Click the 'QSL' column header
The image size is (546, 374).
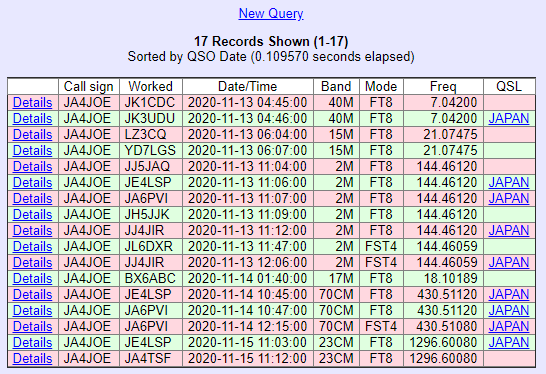pos(509,86)
